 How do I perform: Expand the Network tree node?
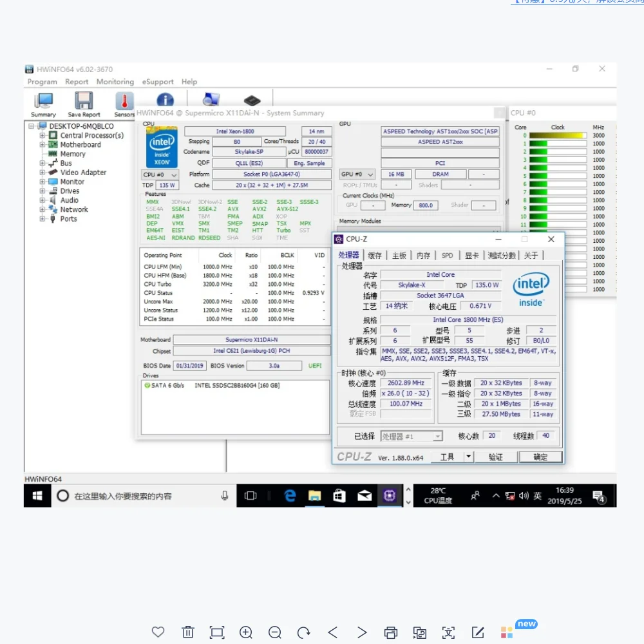tap(42, 209)
